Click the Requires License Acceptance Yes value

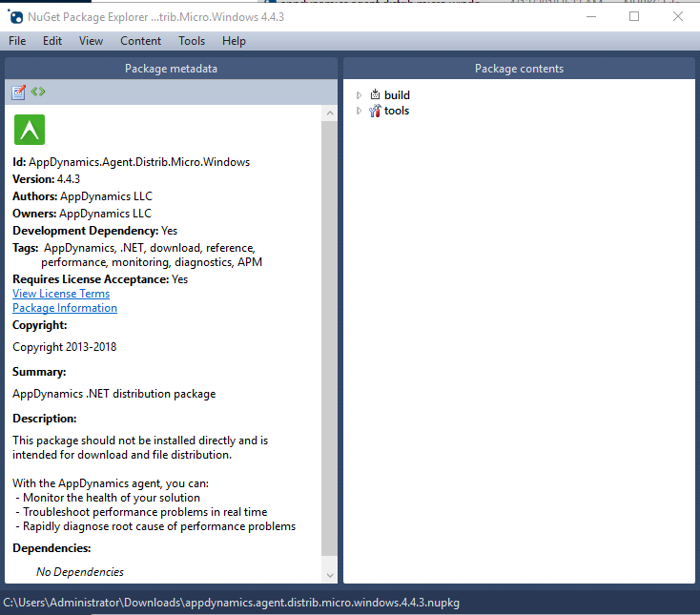click(180, 279)
